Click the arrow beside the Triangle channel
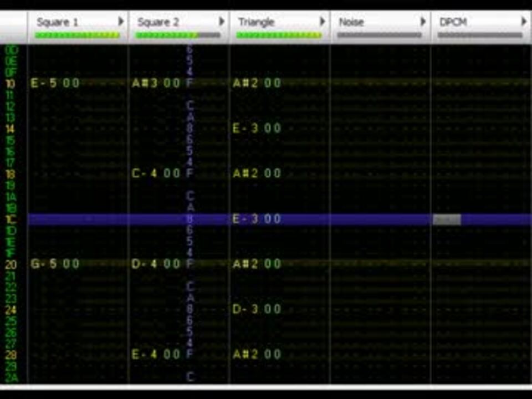Image resolution: width=532 pixels, height=399 pixels. (x=323, y=22)
